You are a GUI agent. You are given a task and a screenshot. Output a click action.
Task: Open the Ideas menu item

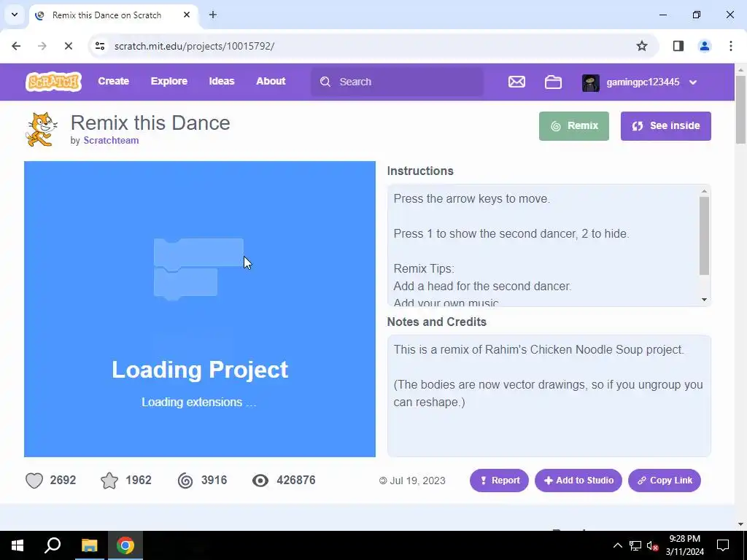(222, 82)
